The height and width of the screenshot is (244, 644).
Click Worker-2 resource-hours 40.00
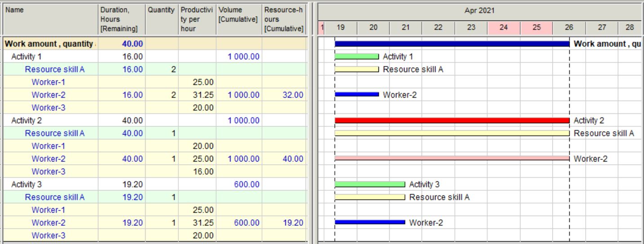[294, 158]
